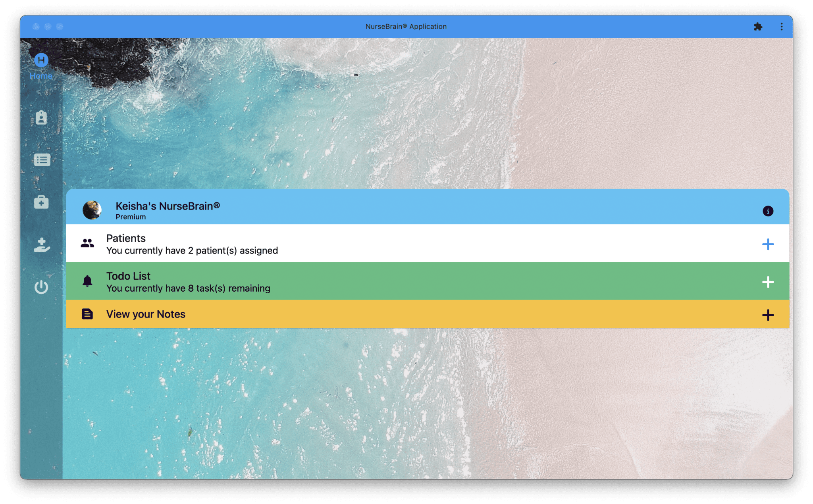Click the bell icon in Todo List row

click(87, 281)
